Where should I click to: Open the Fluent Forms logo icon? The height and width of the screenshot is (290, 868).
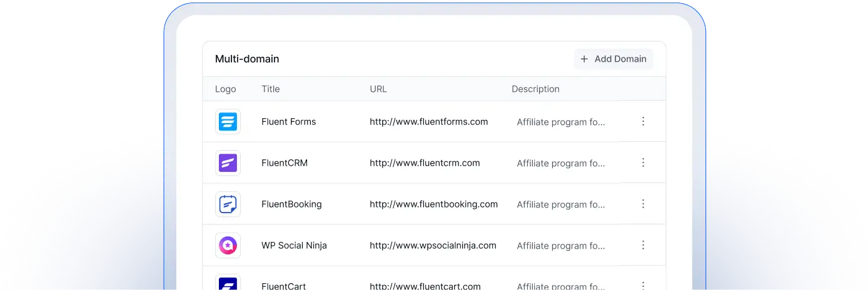tap(228, 121)
